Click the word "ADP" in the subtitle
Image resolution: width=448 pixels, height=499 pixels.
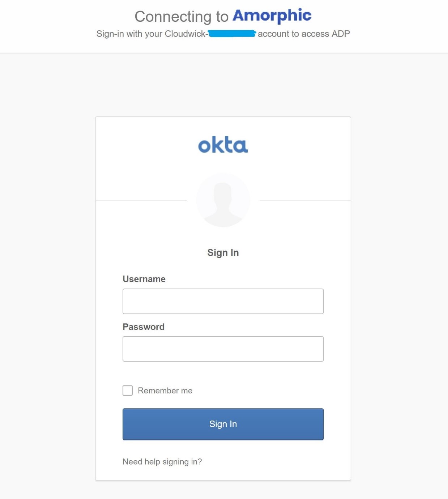tap(341, 34)
